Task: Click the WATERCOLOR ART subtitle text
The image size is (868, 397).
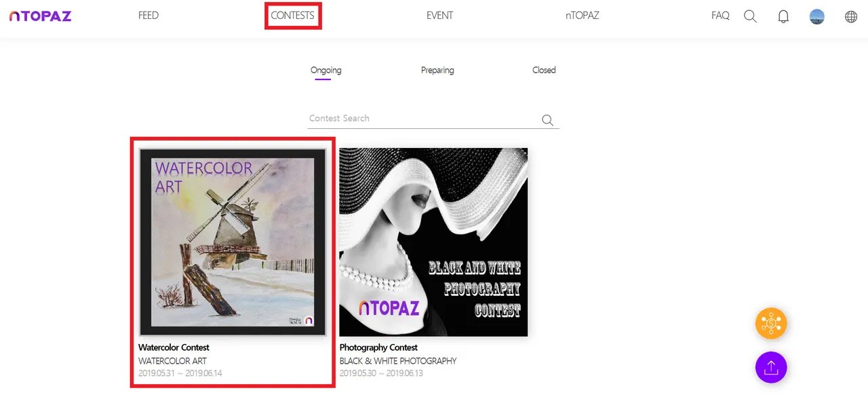Action: 173,361
